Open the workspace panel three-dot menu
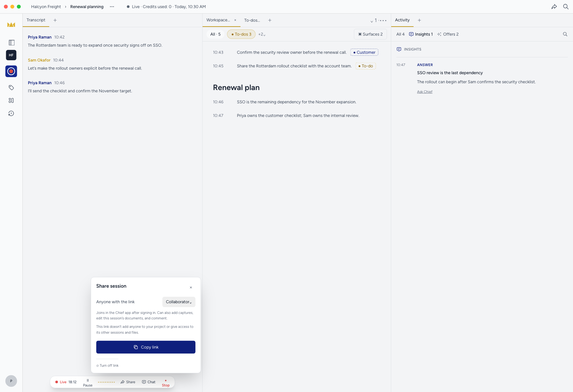This screenshot has height=392, width=573. click(x=383, y=20)
